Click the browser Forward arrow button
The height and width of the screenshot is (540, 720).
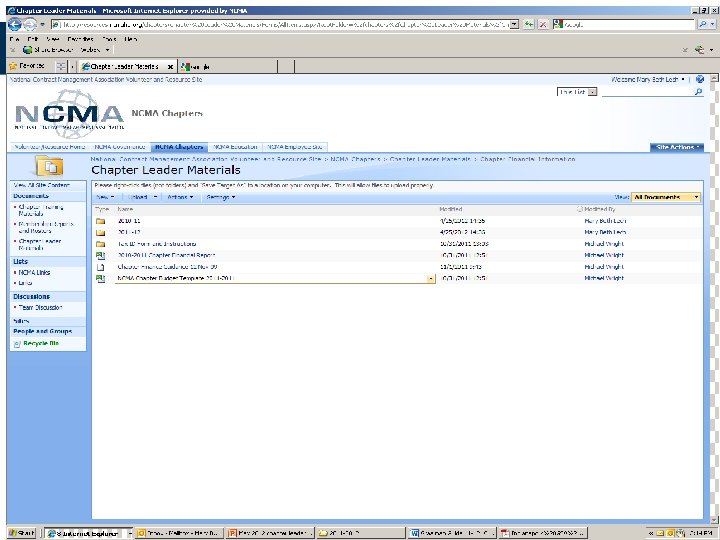(x=30, y=24)
